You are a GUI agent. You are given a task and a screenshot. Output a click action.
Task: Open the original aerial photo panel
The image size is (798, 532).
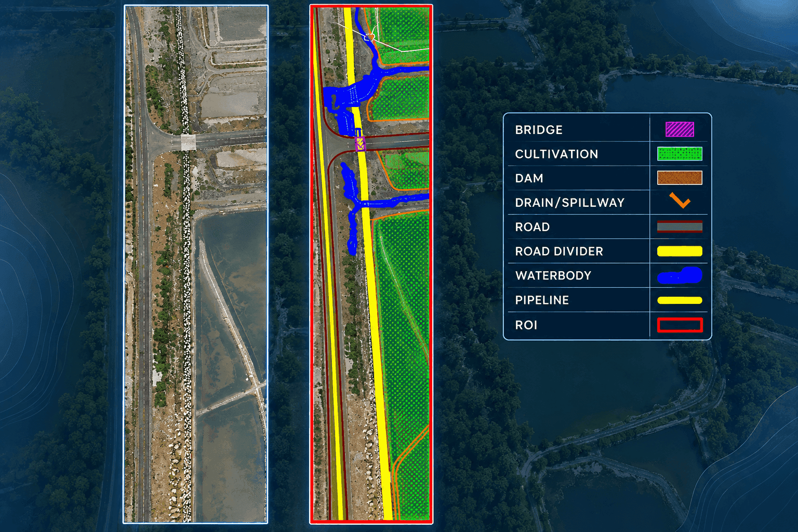(195, 264)
